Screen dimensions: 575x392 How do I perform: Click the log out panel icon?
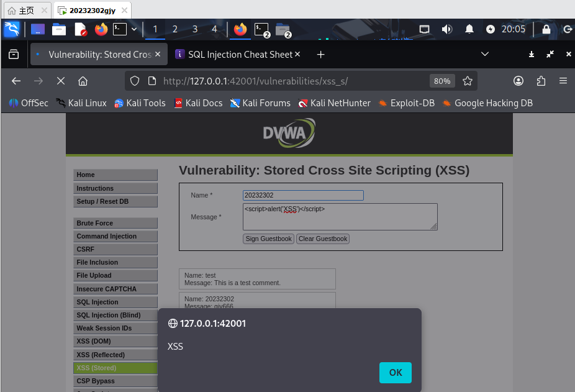click(x=568, y=29)
